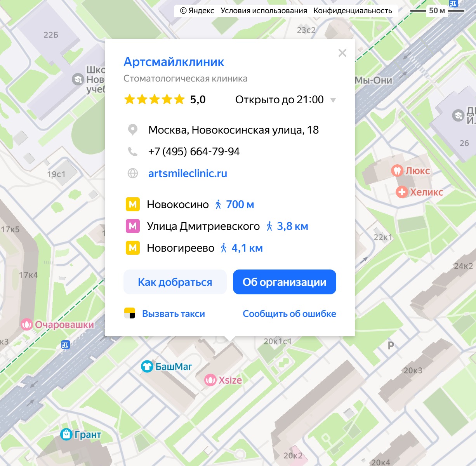476x466 pixels.
Task: Click the Улица Дмитриевского metro icon
Action: click(133, 226)
